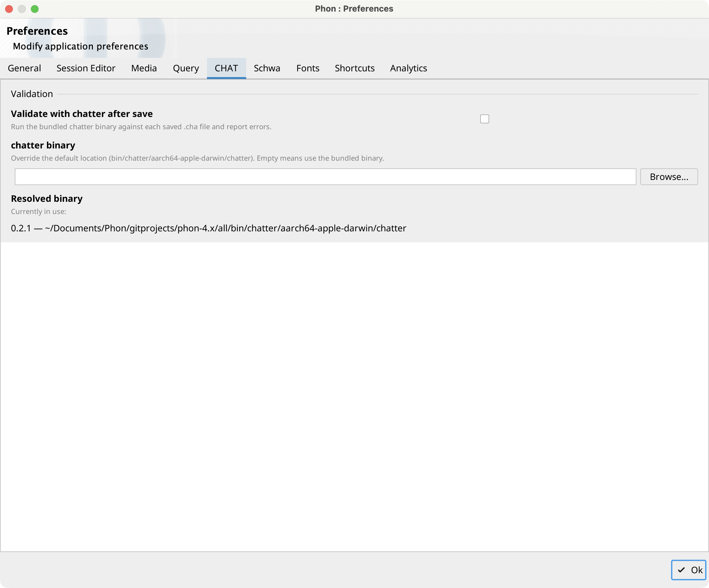Confirm preferences with the Ok button

[688, 570]
